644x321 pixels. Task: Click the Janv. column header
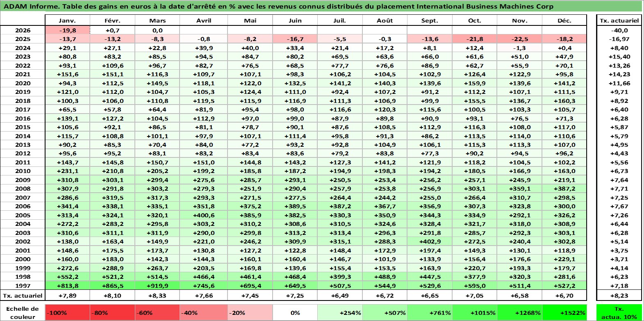pyautogui.click(x=67, y=20)
